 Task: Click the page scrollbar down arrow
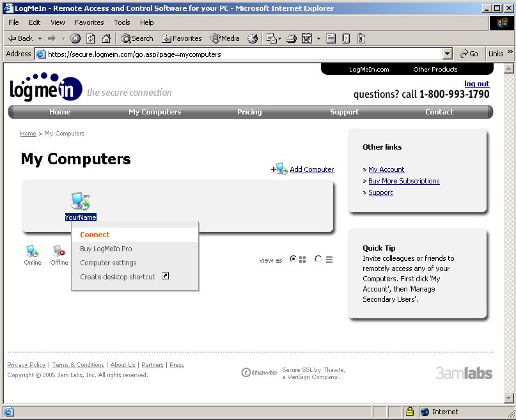[x=508, y=398]
